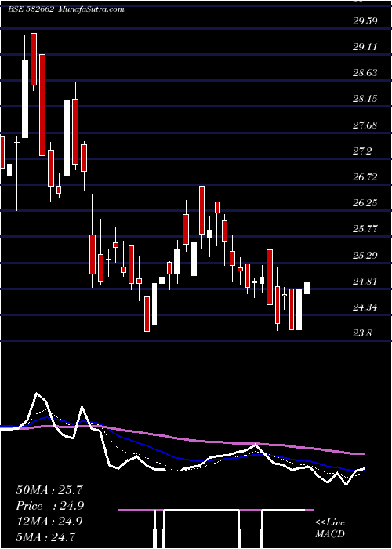
Task: Click the 25.29 price axis label
Action: pyautogui.click(x=365, y=256)
